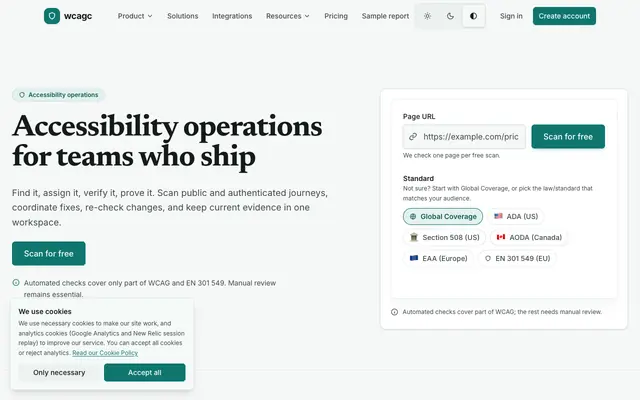Click the Page URL input field
The height and width of the screenshot is (400, 640).
point(464,137)
